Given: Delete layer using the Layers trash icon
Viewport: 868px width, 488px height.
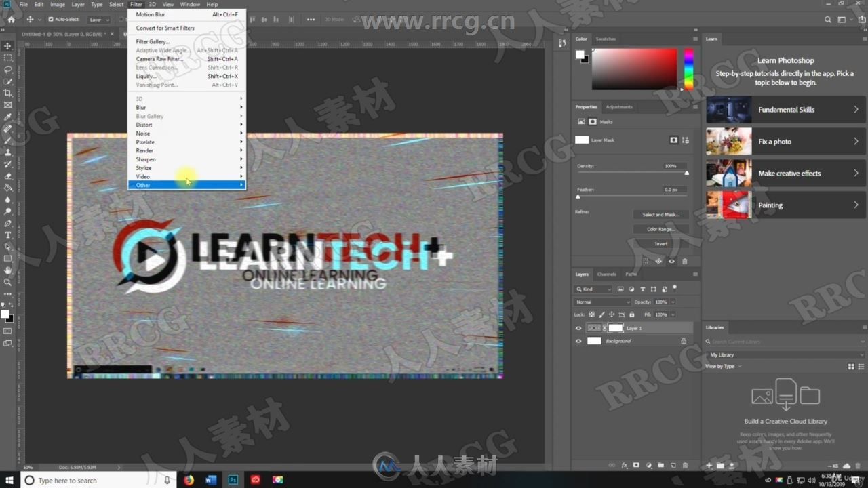Looking at the screenshot, I should click(x=685, y=466).
